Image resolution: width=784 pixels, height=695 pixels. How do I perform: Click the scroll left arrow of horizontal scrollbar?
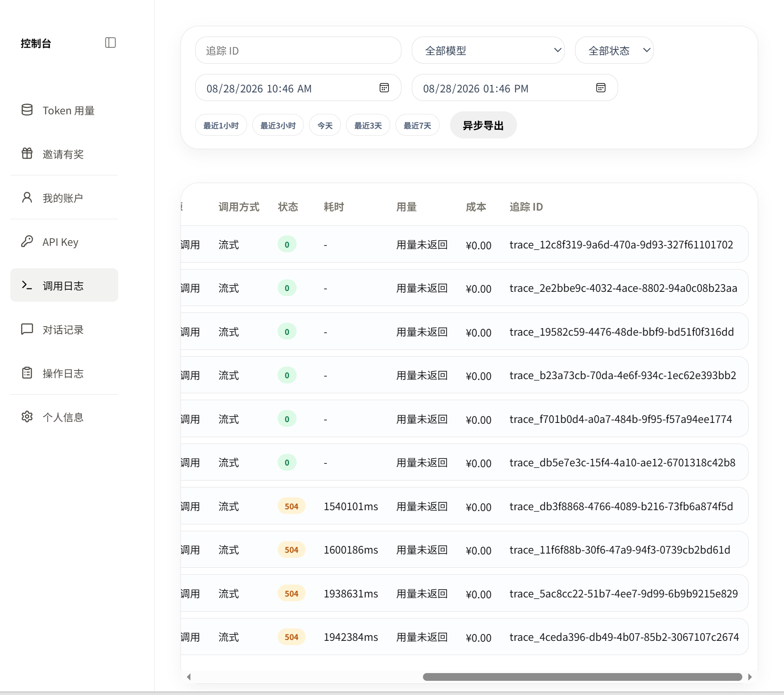(x=189, y=677)
